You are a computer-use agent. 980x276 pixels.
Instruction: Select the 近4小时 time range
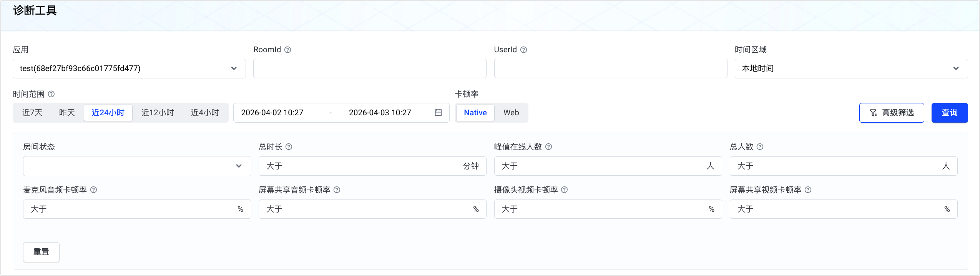click(205, 113)
